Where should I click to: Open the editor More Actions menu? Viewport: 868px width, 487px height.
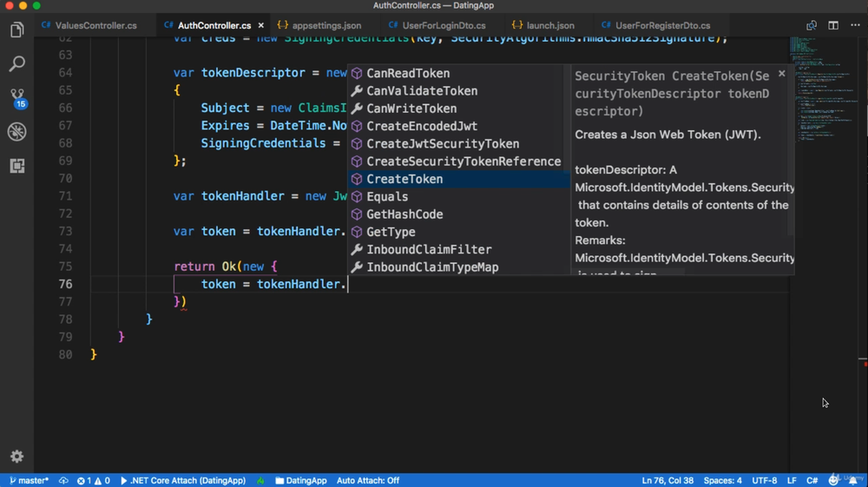[855, 25]
